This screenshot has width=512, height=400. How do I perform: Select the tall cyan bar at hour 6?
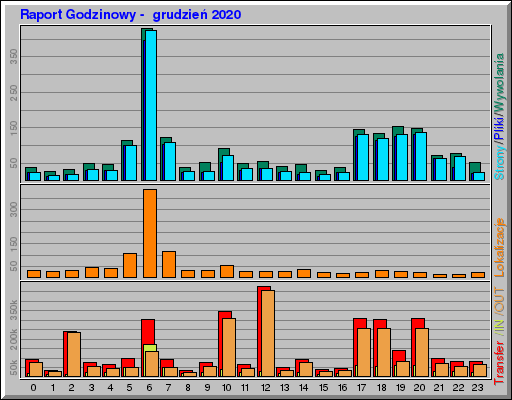click(x=151, y=105)
